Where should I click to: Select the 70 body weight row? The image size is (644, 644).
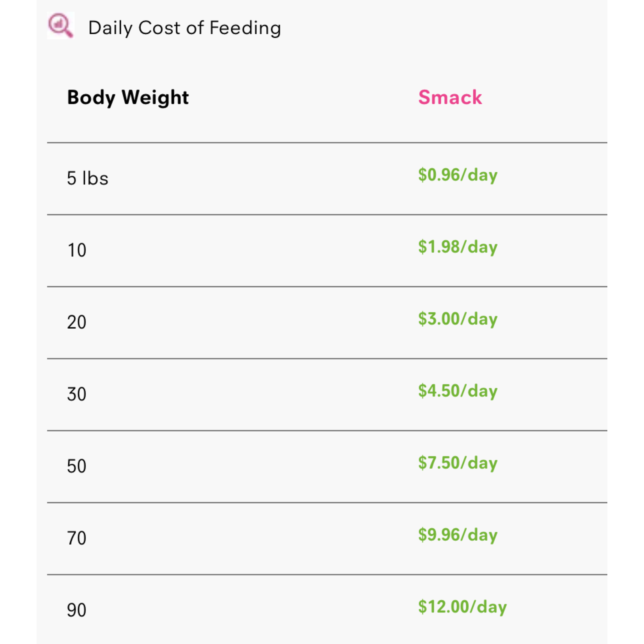coord(327,539)
